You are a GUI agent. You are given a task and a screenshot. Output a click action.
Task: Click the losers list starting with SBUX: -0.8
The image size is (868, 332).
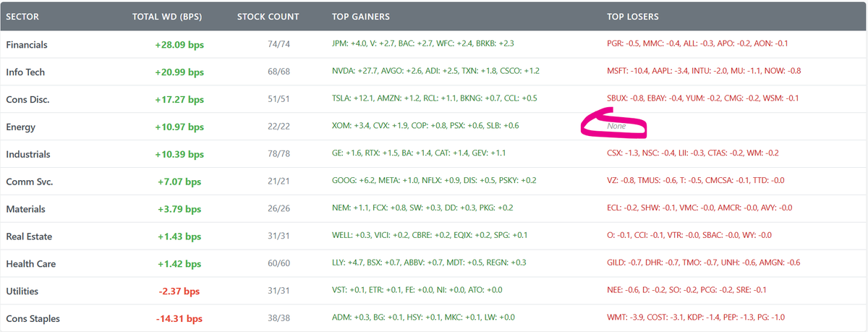702,99
